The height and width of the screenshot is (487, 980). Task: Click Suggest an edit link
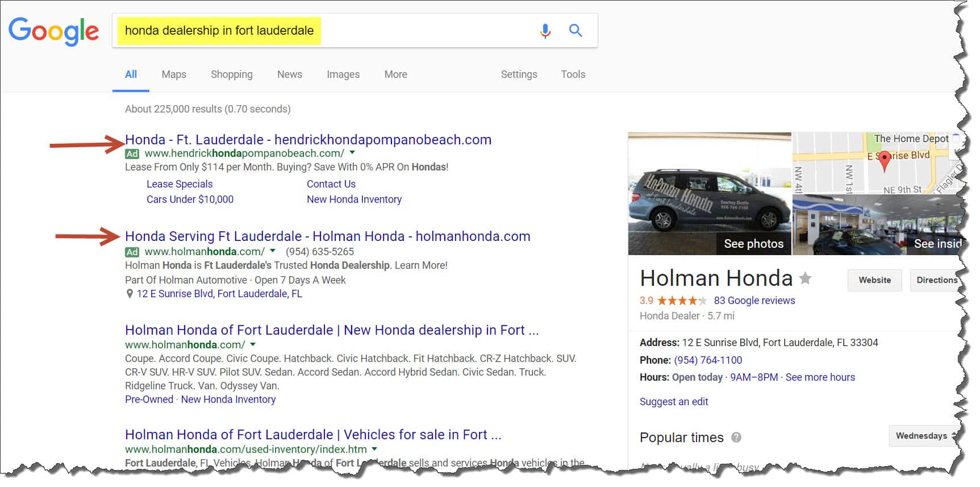click(674, 402)
